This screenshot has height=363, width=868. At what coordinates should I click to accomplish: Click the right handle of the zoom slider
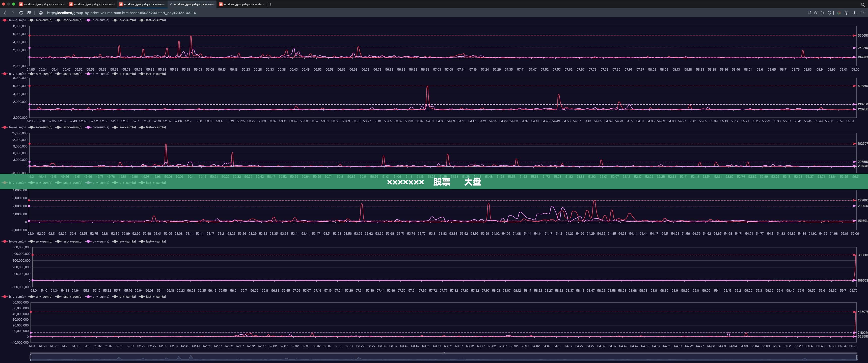857,357
